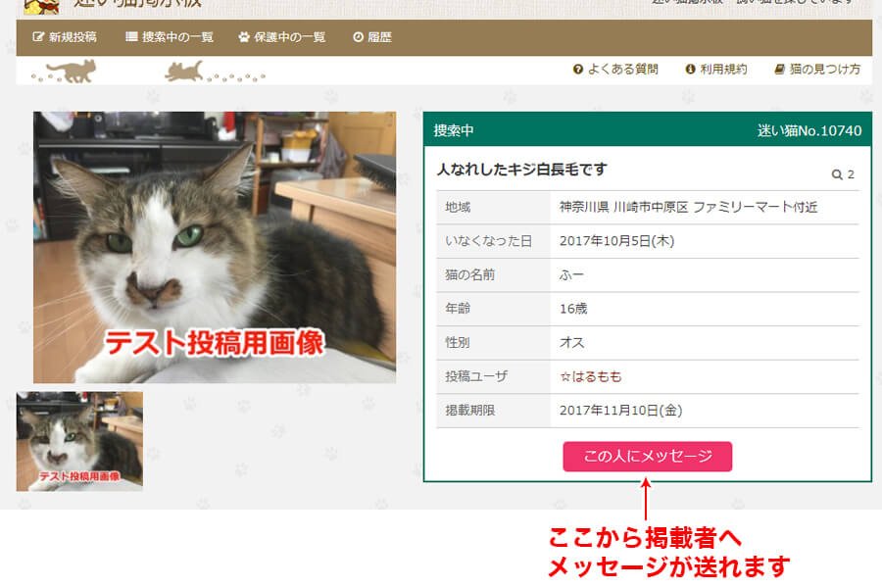Open the poster profile ☆はるもも
882x588 pixels.
590,376
